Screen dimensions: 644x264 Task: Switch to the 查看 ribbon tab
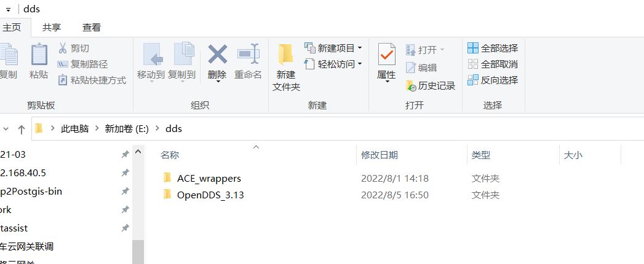point(91,28)
